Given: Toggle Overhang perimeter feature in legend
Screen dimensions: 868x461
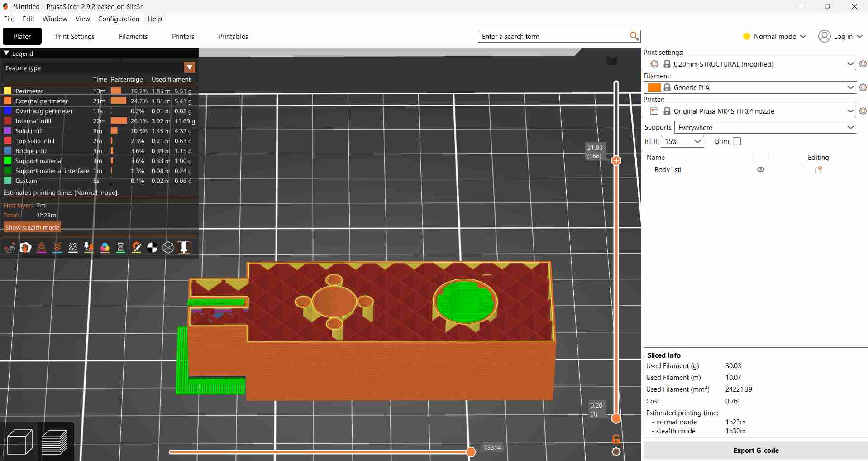Looking at the screenshot, I should pyautogui.click(x=100, y=111).
